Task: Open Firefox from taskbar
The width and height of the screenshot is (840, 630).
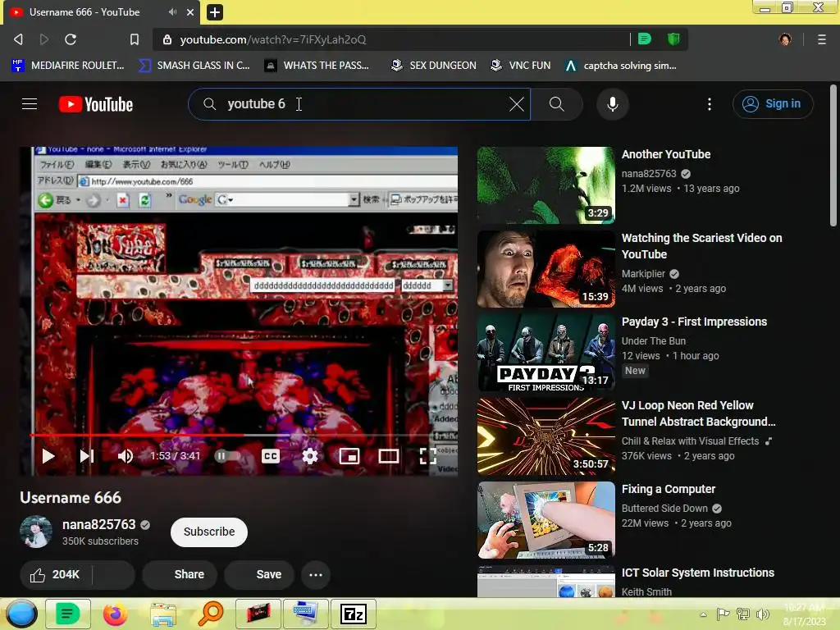Action: (115, 614)
